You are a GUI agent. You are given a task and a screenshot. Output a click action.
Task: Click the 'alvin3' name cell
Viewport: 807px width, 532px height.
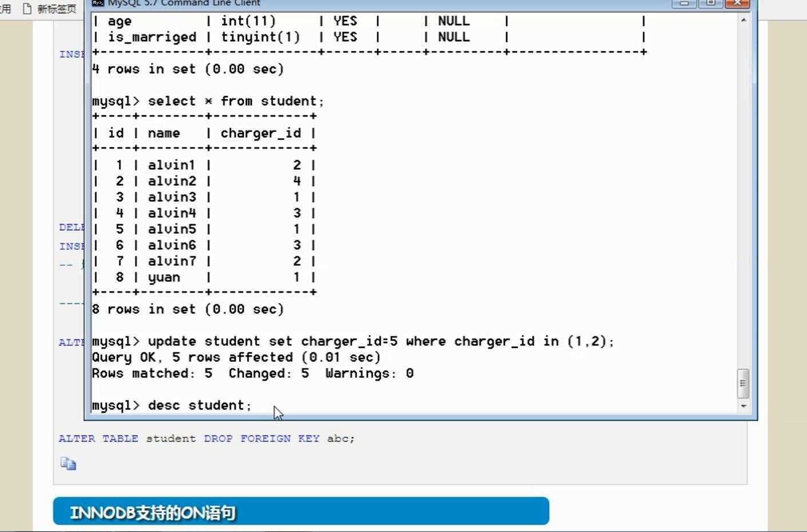coord(172,197)
